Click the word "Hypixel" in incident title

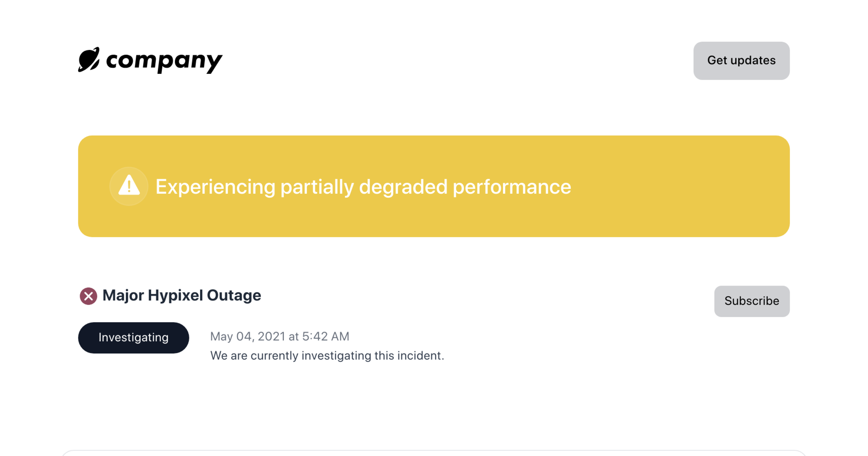coord(175,295)
